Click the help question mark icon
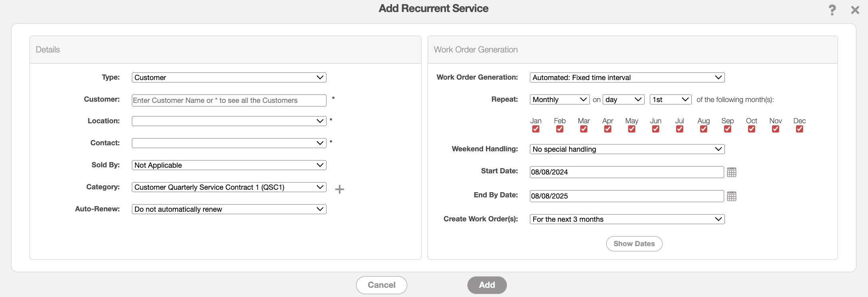The height and width of the screenshot is (297, 868). [x=832, y=10]
